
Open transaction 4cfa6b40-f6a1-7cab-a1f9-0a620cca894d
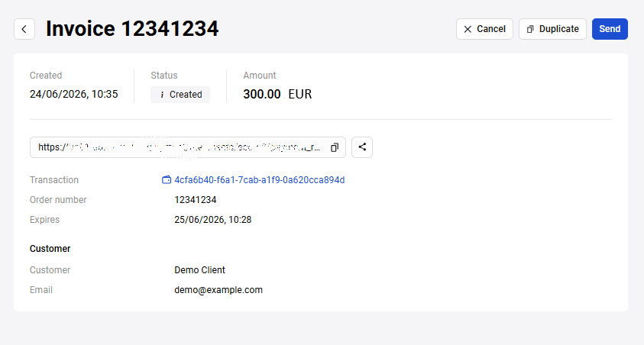(259, 180)
